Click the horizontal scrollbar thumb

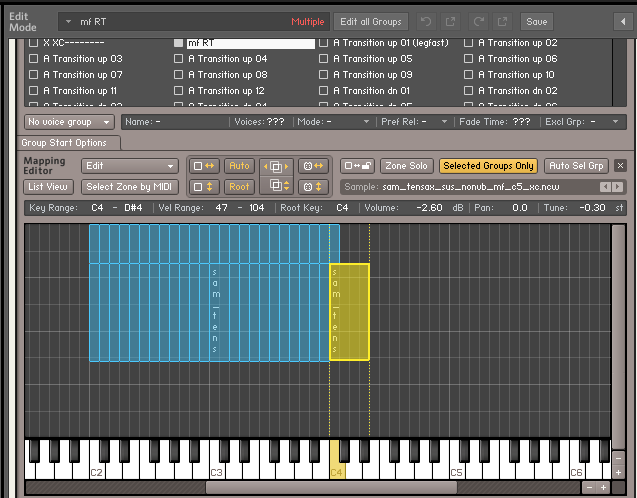tap(332, 487)
